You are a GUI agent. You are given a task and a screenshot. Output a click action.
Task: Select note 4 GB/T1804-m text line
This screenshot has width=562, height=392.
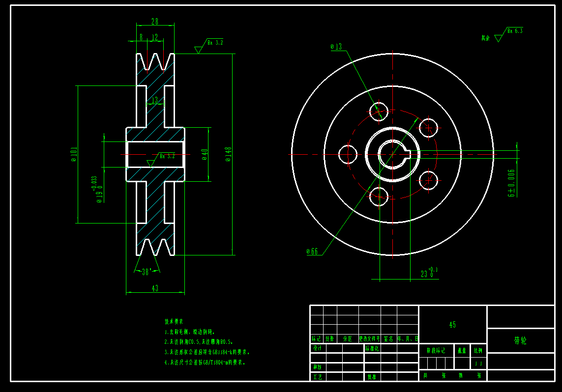(205, 363)
